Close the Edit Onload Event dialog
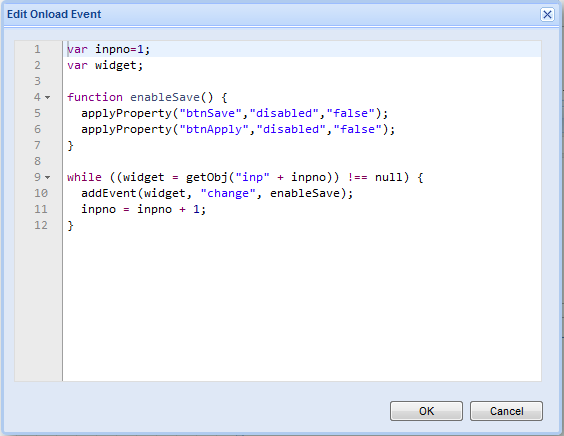This screenshot has height=436, width=564. (x=547, y=15)
